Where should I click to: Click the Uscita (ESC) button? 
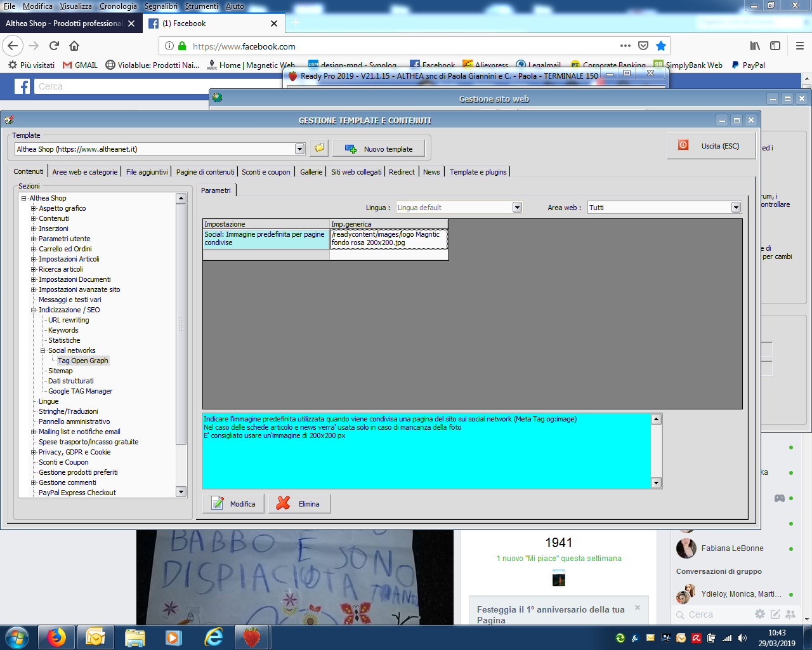(711, 146)
